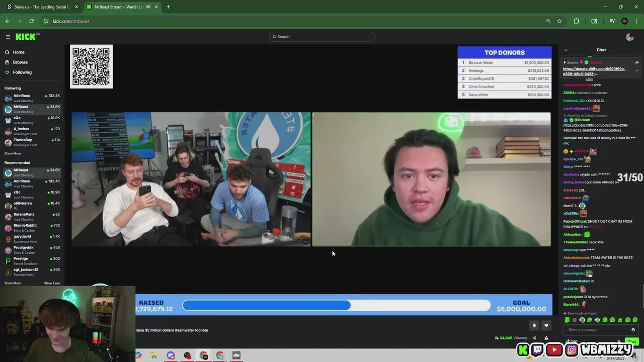Viewport: 644px width, 362px height.
Task: Open Chrome profile avatar in toolbar
Action: (x=624, y=21)
